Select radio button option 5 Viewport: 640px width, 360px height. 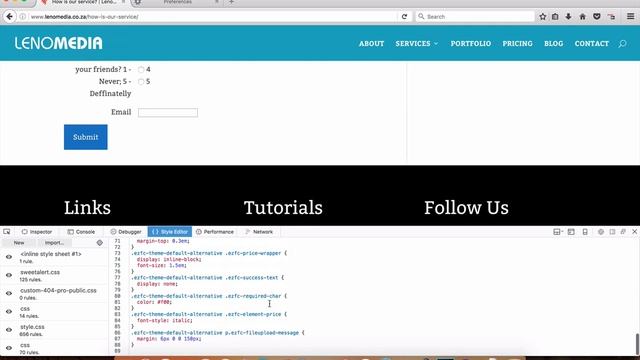tap(141, 82)
